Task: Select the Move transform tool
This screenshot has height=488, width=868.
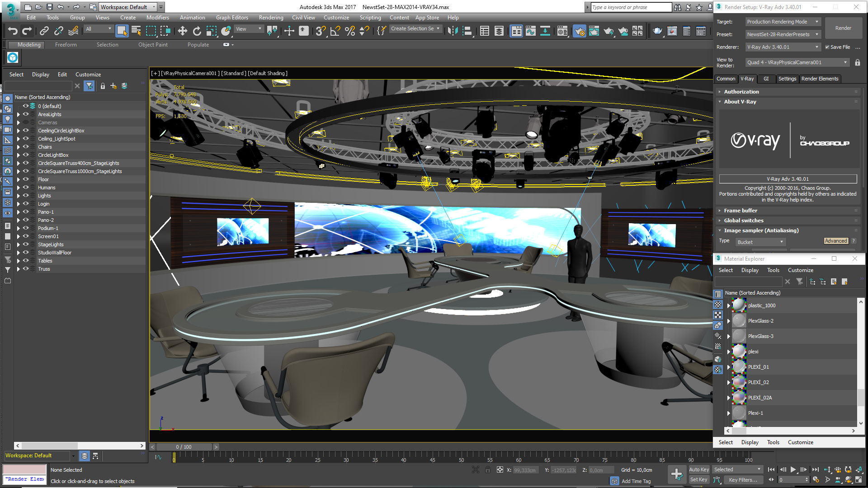Action: (182, 31)
